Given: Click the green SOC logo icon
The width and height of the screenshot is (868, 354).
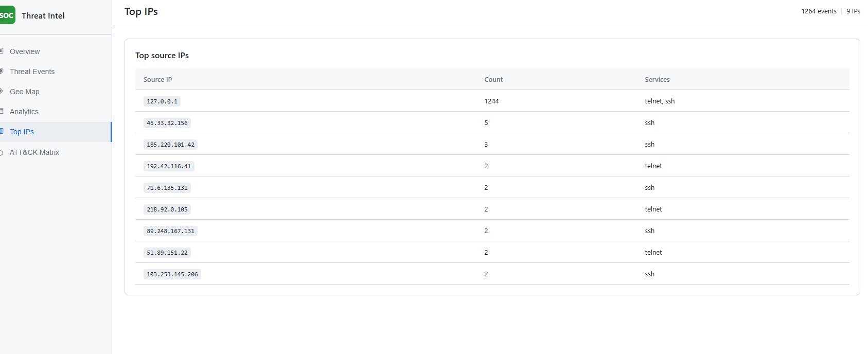Looking at the screenshot, I should [x=7, y=15].
